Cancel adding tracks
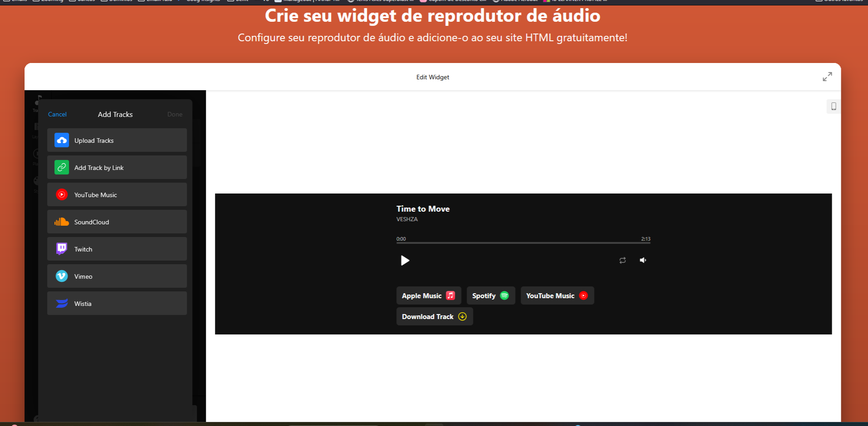The image size is (868, 426). 57,114
